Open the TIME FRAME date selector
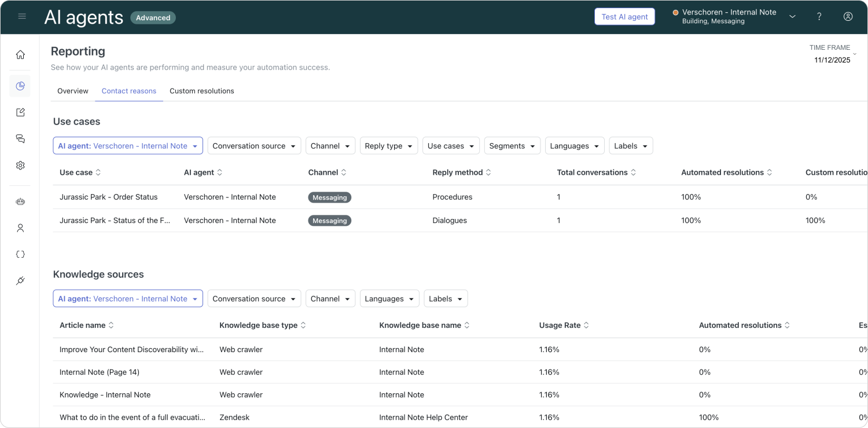Screen dimensions: 868x428 [833, 54]
